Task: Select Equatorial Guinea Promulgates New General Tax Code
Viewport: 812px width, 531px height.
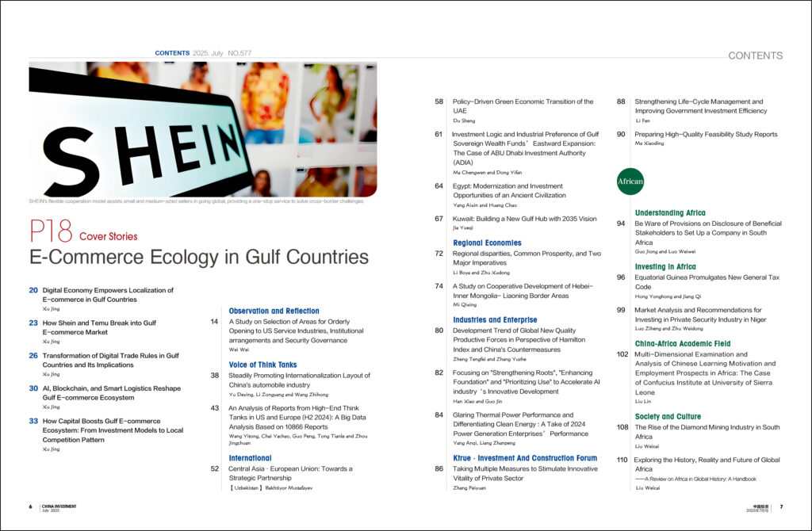Action: (x=707, y=282)
